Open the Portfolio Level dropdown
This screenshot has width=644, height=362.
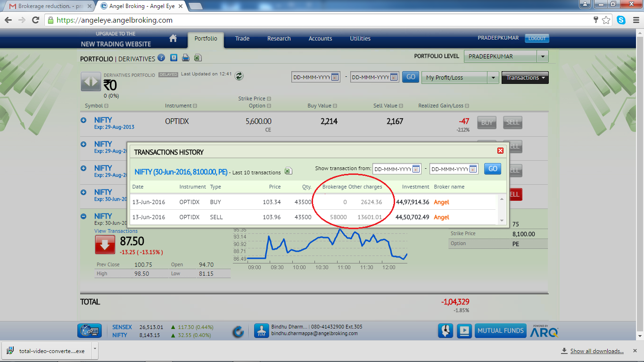pos(543,56)
